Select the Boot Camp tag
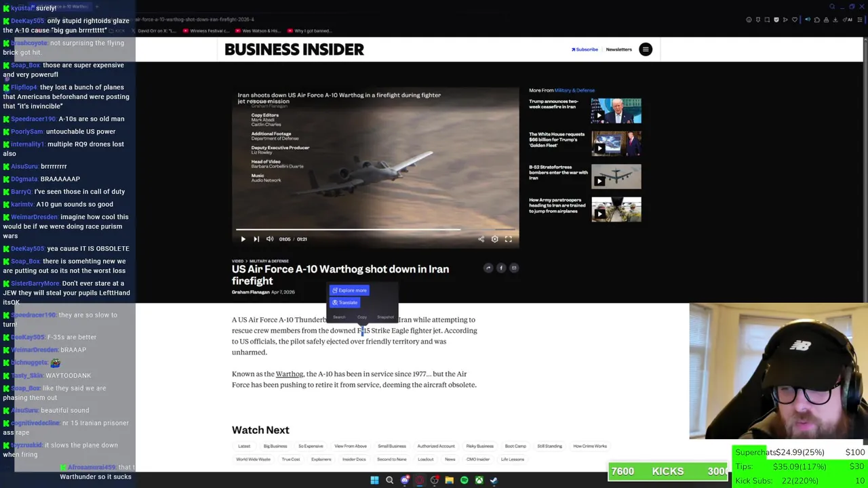Image resolution: width=868 pixels, height=488 pixels. pos(515,446)
